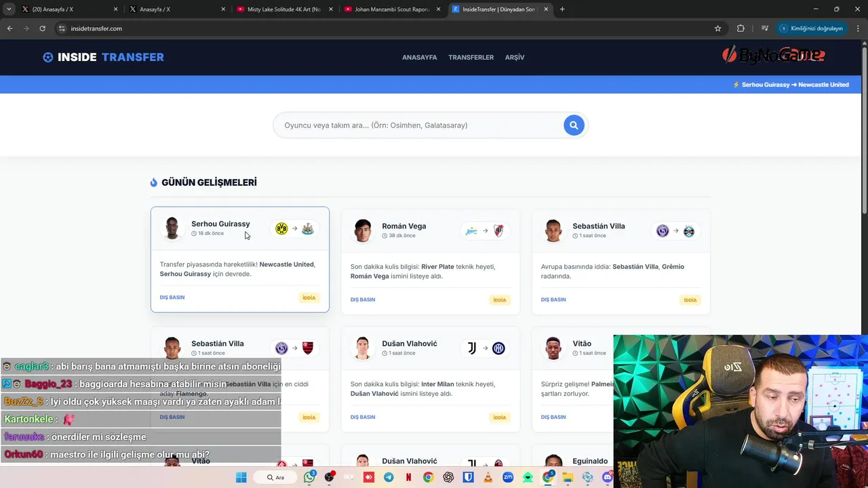Click the Inside Transfer logo
This screenshot has height=488, width=868.
click(103, 57)
